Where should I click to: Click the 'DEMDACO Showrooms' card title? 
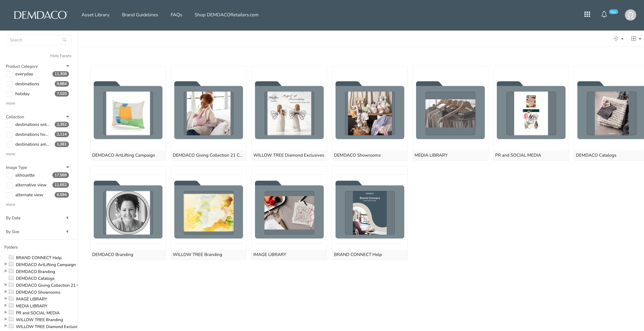[357, 155]
